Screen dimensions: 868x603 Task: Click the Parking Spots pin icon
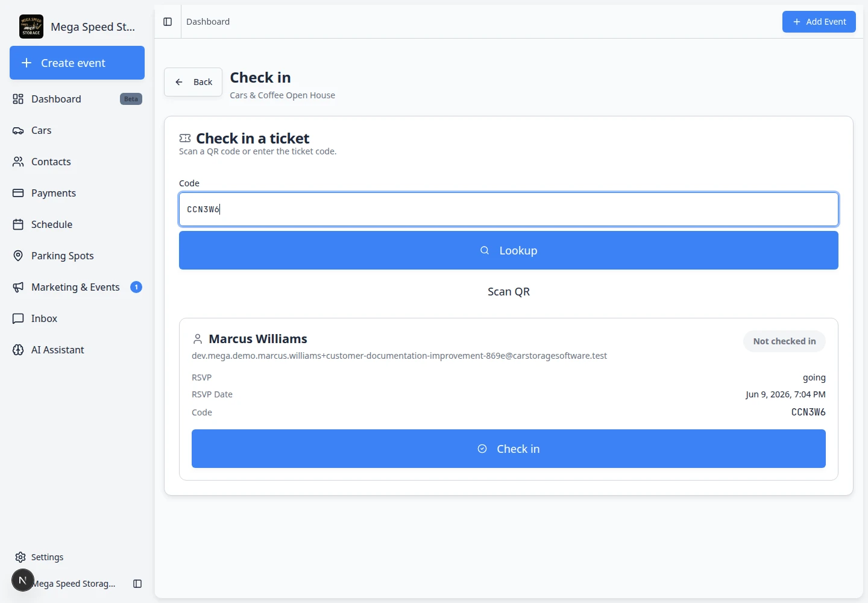coord(18,256)
